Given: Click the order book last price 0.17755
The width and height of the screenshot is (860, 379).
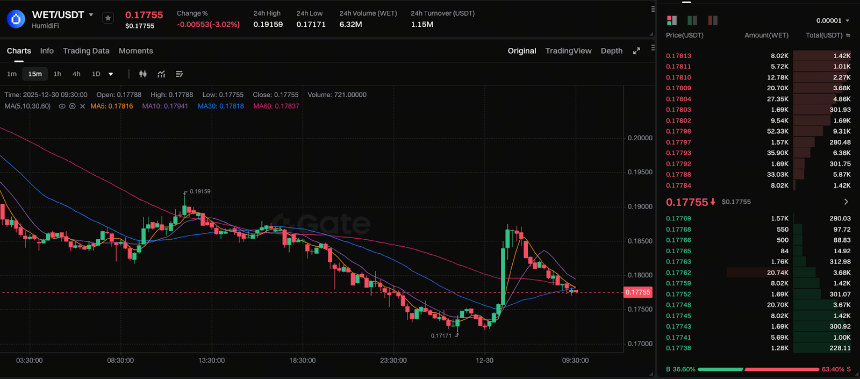Looking at the screenshot, I should point(687,202).
